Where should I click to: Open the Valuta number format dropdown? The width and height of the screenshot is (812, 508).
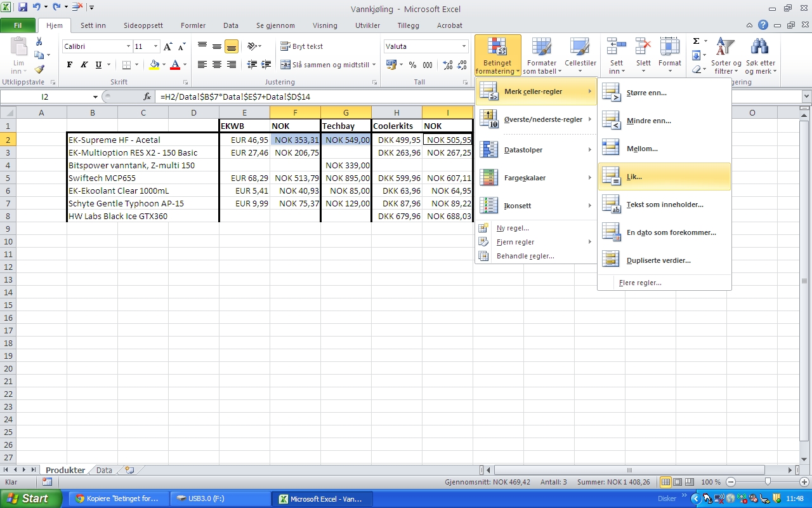pos(464,46)
